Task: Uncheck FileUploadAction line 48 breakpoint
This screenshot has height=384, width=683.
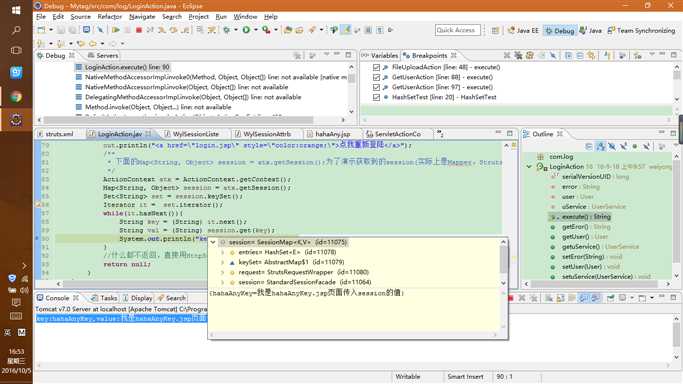Action: point(376,67)
